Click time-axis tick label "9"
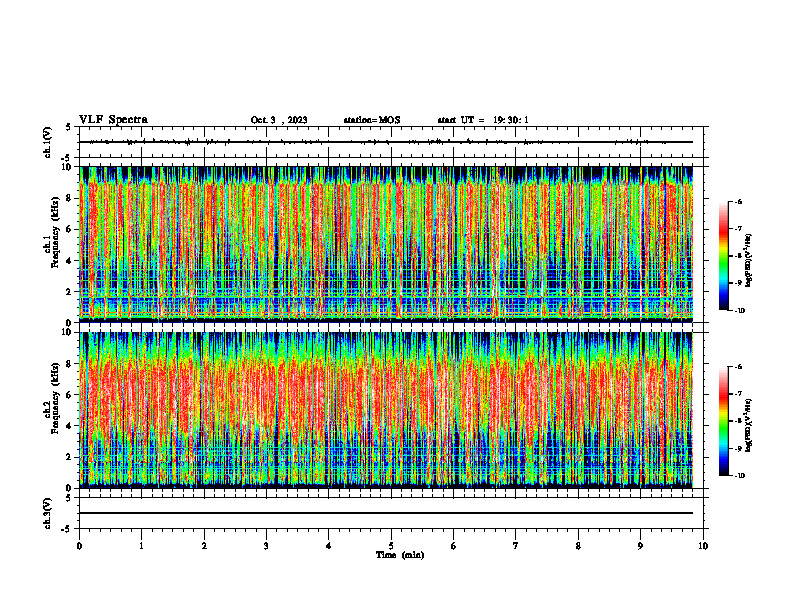792x612 pixels. pos(640,546)
